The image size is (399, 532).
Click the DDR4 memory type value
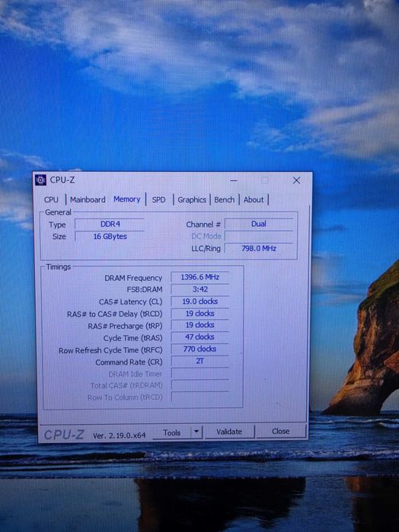(110, 224)
